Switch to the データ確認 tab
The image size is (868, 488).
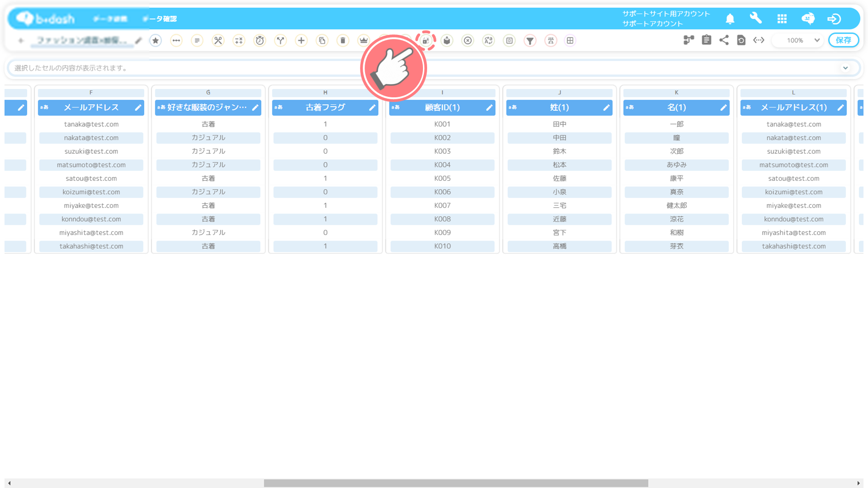pos(159,19)
